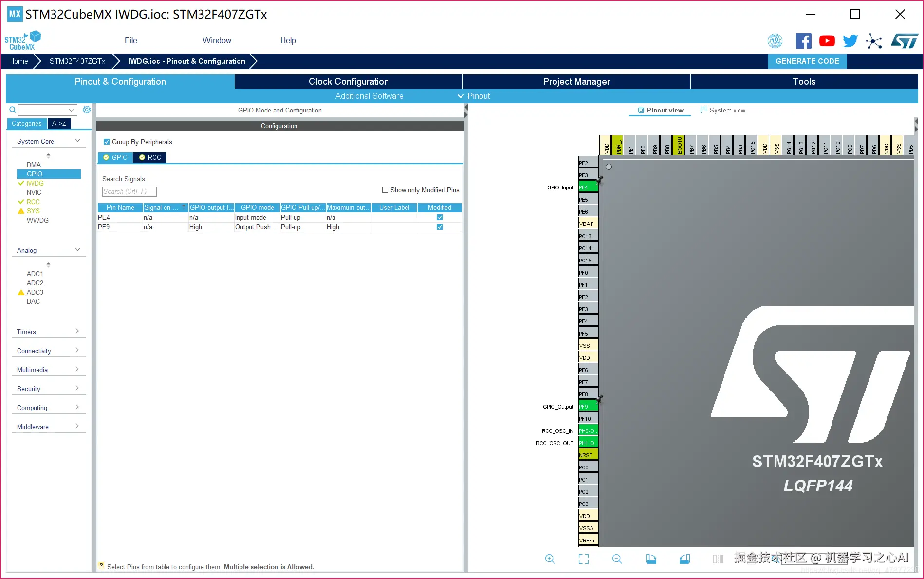This screenshot has width=924, height=579.
Task: Expand the Connectivity category
Action: [x=77, y=350]
